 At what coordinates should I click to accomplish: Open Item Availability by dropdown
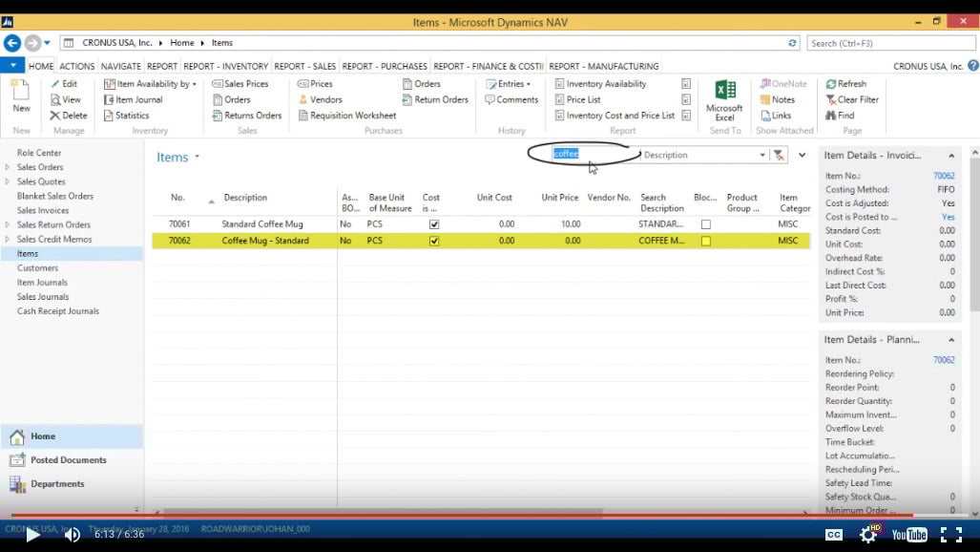click(x=150, y=84)
